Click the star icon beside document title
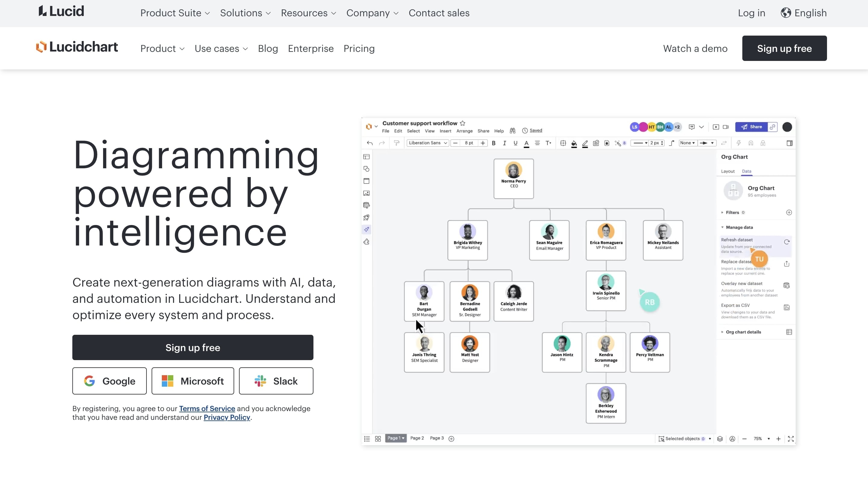Screen dimensions: 868x488 463,123
